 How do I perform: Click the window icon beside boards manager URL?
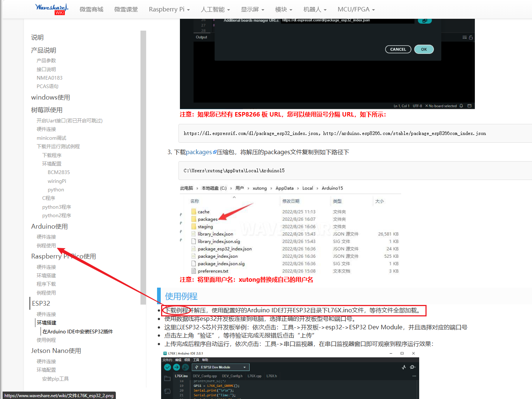tap(425, 21)
